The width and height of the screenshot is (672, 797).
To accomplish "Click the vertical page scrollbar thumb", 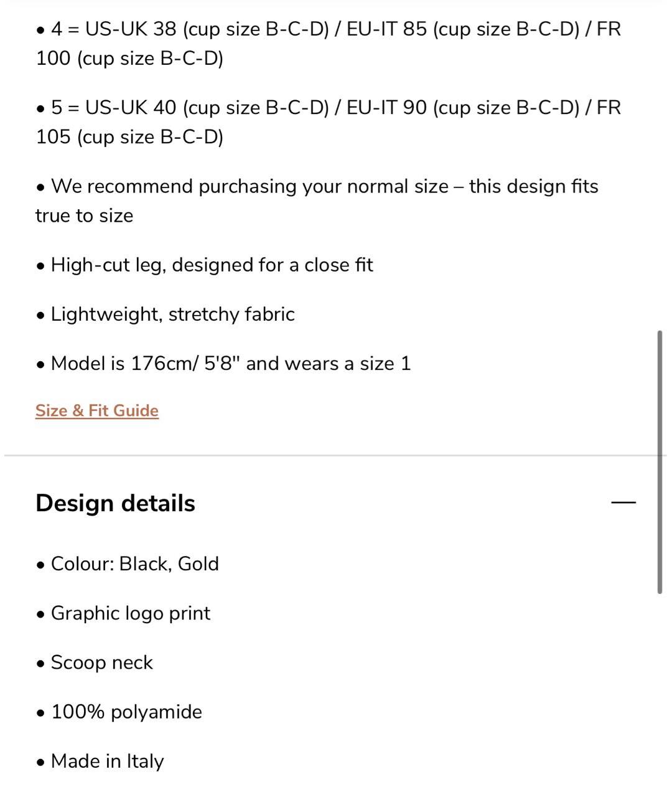I will [660, 462].
